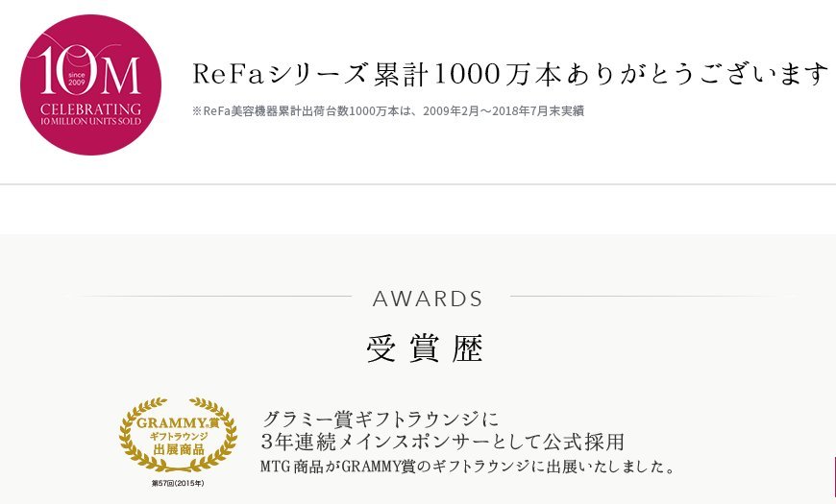Click the MTG商品がGRAMMY賞 description sentence
Screen dimensions: 836x504
pyautogui.click(x=468, y=467)
